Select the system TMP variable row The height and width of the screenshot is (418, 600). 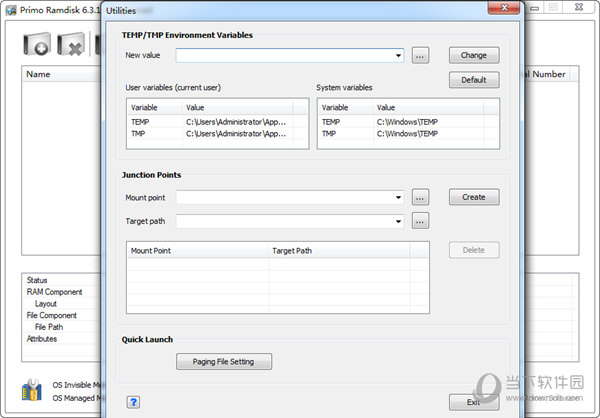point(408,134)
